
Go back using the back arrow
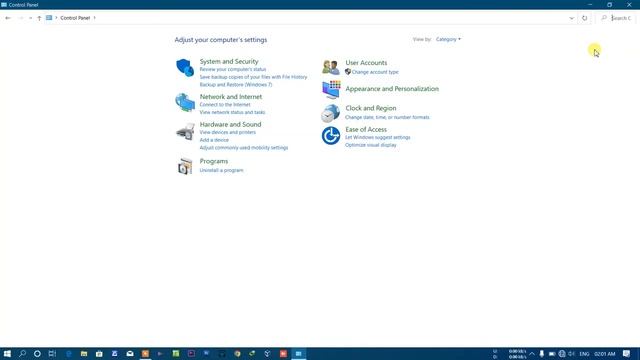point(8,18)
